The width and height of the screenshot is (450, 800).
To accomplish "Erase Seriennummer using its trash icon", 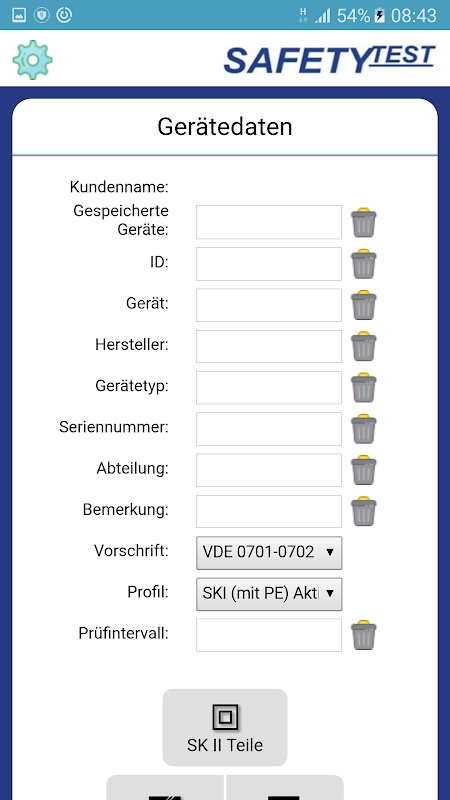I will tap(363, 429).
